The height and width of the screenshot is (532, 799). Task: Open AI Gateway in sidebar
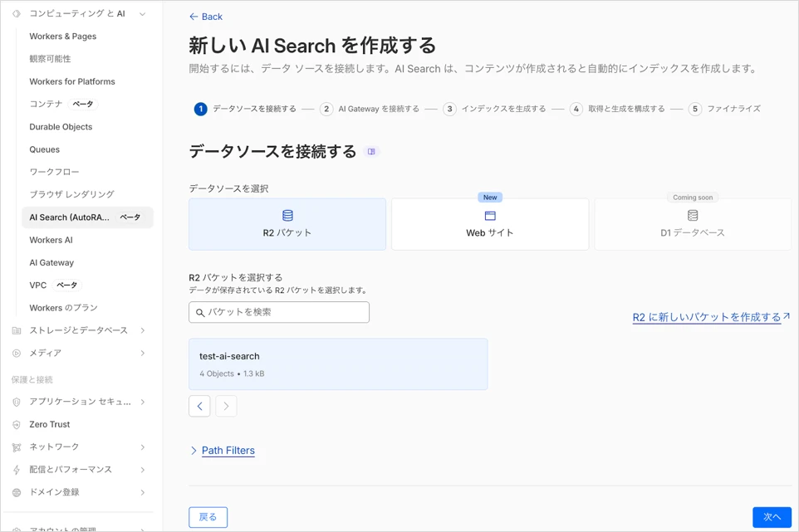(x=51, y=262)
